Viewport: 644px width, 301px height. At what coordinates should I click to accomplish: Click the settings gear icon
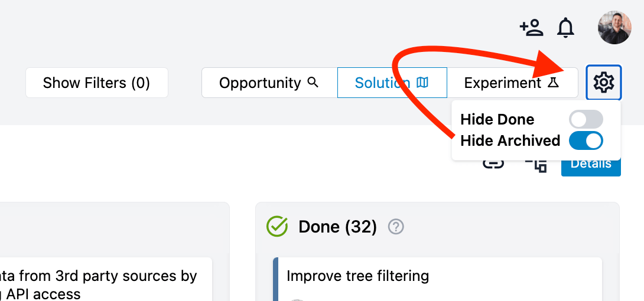603,83
